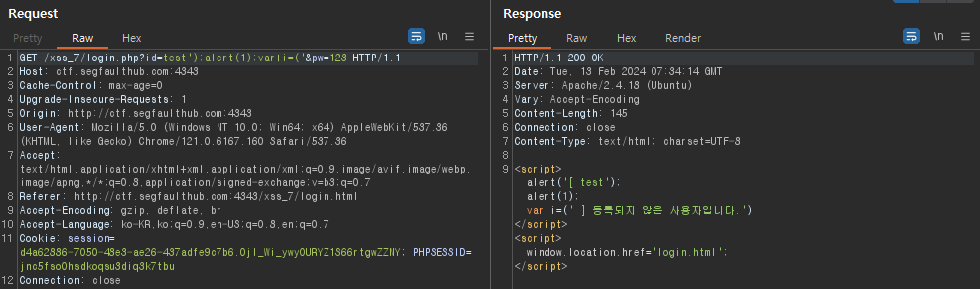
Task: Open the Request panel hamburger options menu
Action: 470,36
